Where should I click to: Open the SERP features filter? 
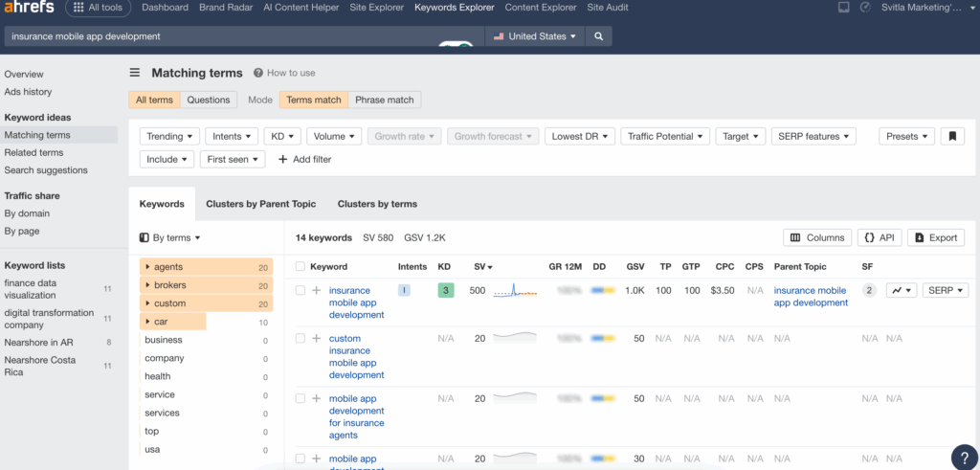[x=813, y=136]
